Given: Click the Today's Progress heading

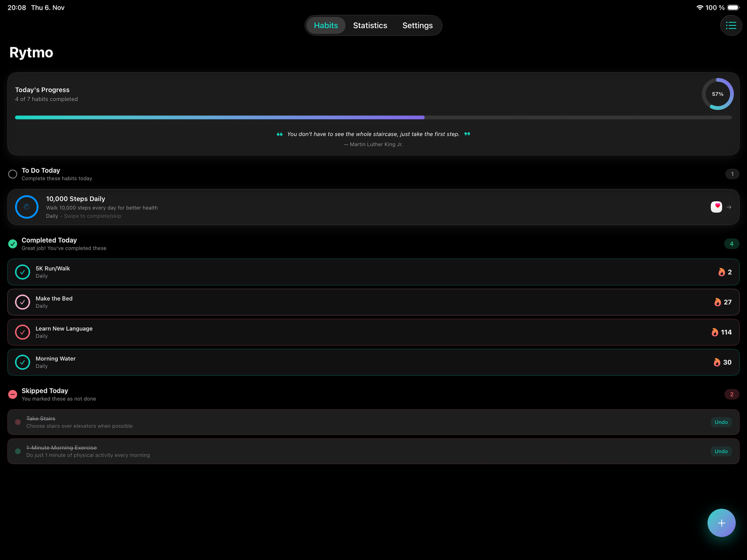Looking at the screenshot, I should [x=42, y=90].
